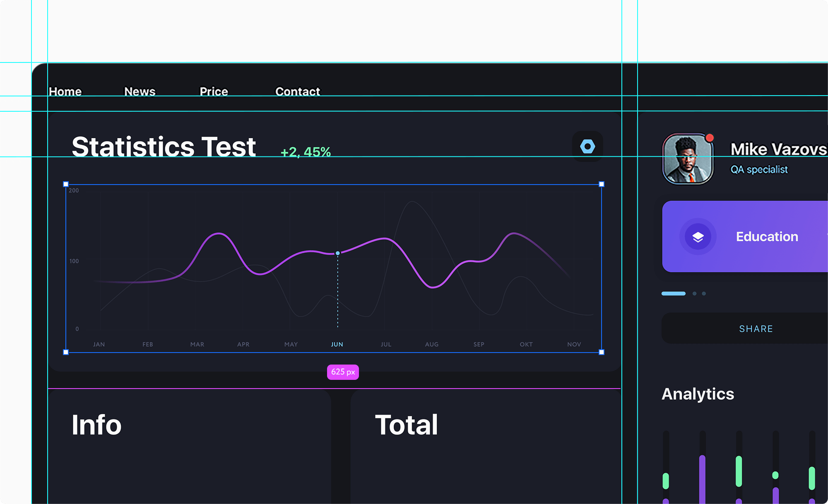Screen dimensions: 828x504
Task: Open the Home menu item
Action: click(65, 91)
